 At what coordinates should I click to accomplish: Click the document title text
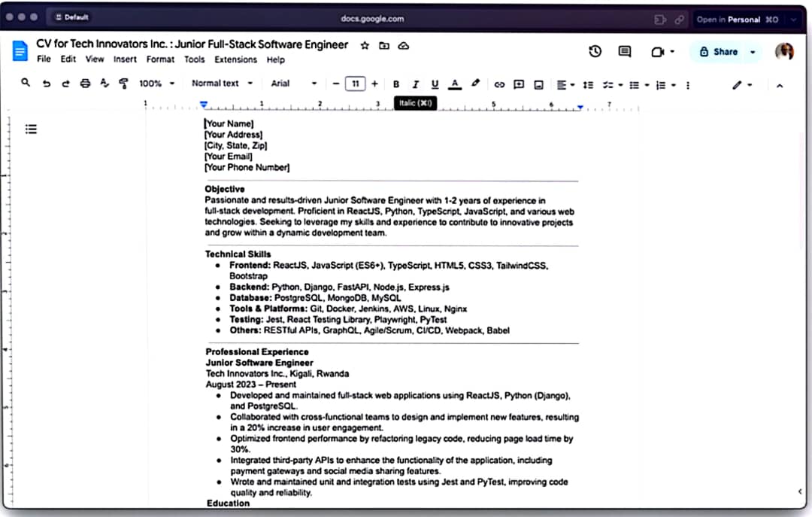192,44
